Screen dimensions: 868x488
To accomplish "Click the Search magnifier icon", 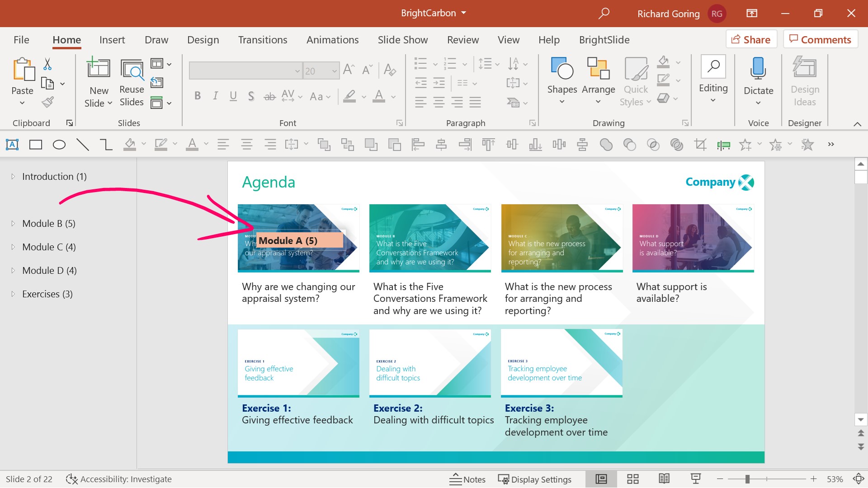I will [x=604, y=13].
